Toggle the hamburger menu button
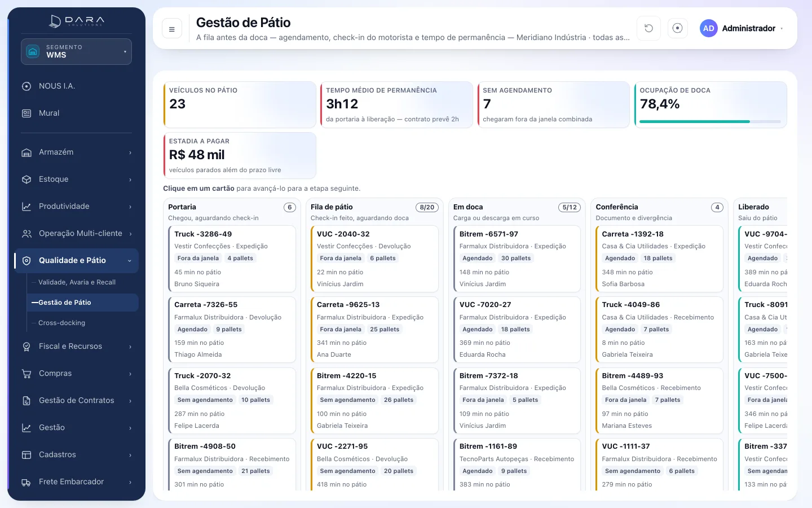The image size is (812, 508). pos(172,29)
